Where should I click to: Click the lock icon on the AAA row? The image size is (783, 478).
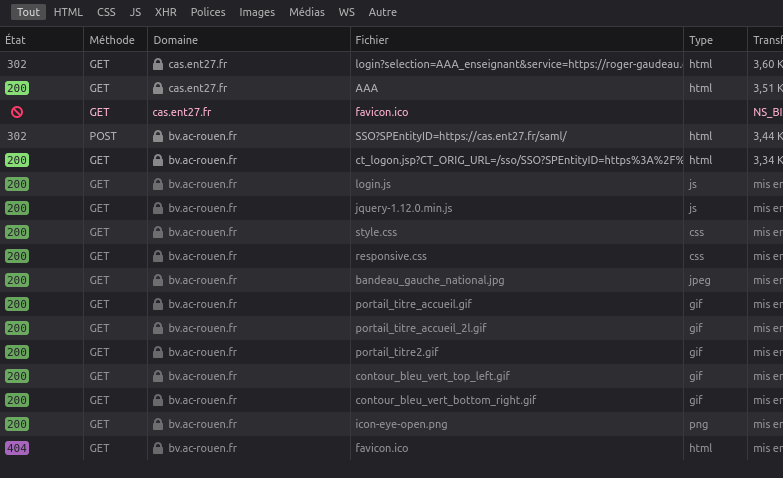158,88
